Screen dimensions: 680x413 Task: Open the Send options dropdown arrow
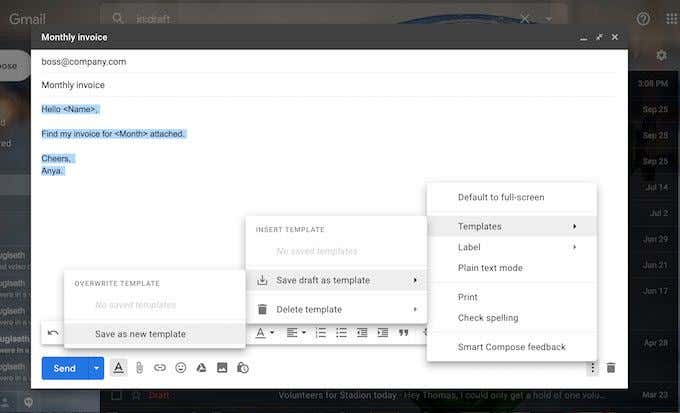click(x=97, y=368)
